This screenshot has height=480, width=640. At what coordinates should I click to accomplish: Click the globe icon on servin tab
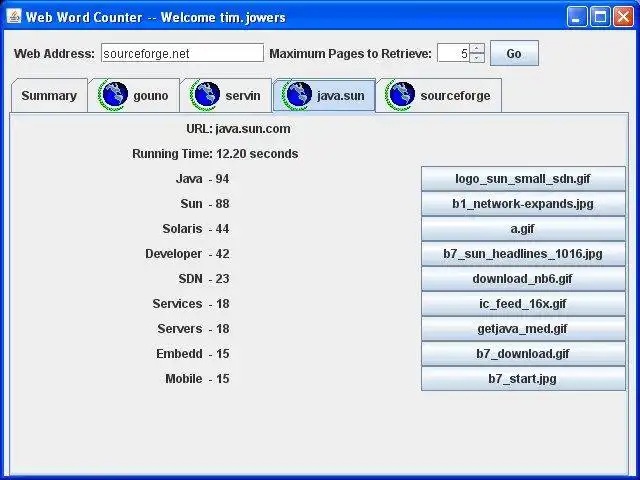pos(205,96)
